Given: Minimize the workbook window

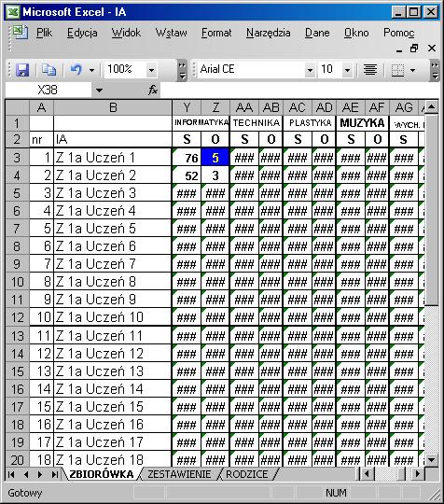Looking at the screenshot, I should [x=399, y=49].
